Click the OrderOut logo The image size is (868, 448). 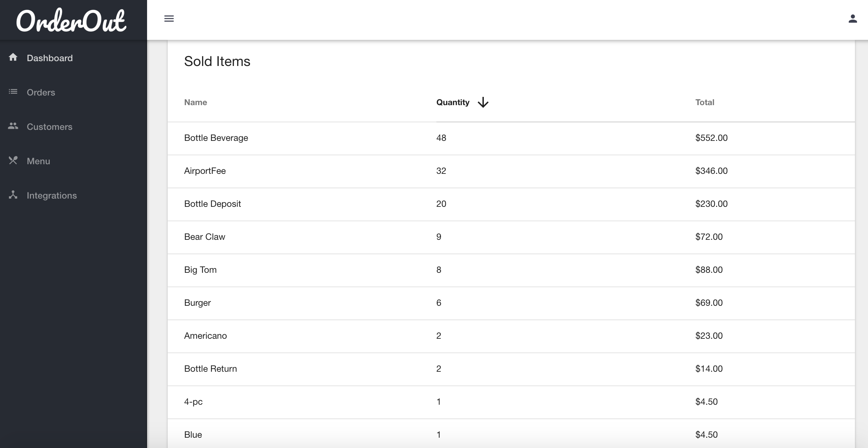(71, 21)
